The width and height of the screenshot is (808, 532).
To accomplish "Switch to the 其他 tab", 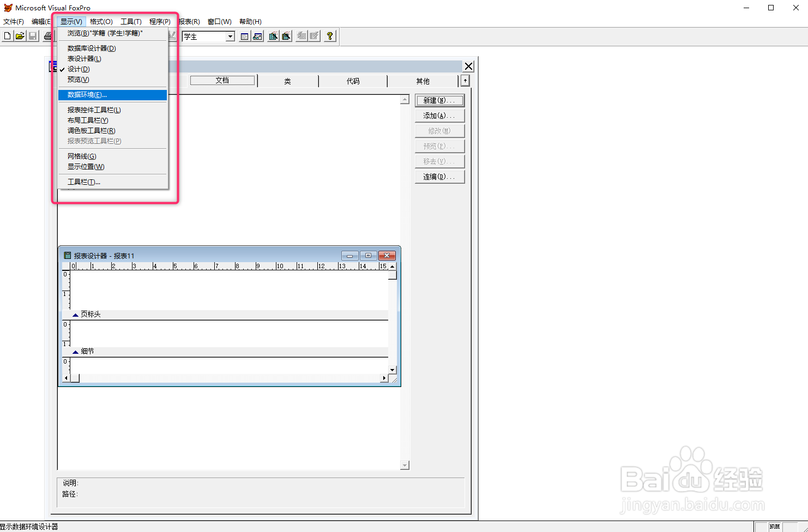I will pos(423,81).
